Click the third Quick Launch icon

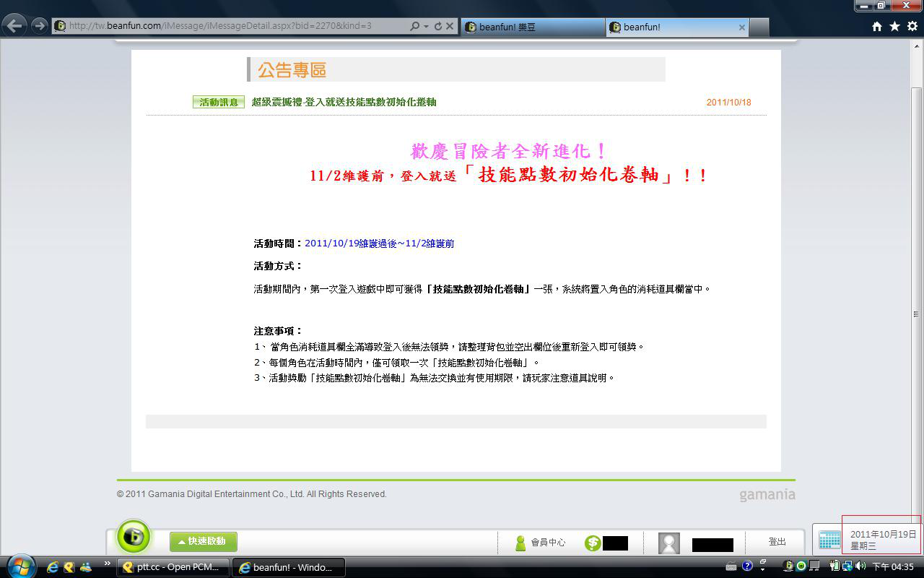point(86,567)
